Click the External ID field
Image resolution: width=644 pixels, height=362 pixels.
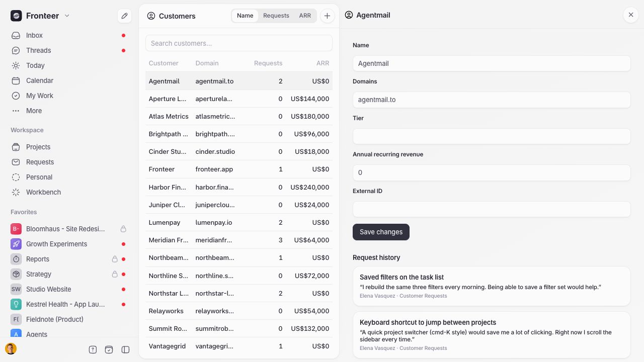[x=492, y=209]
